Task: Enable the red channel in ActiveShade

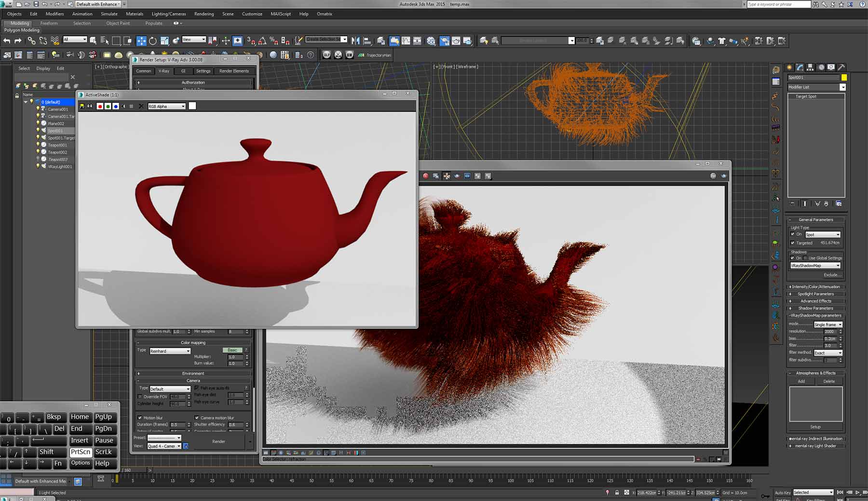Action: 100,106
